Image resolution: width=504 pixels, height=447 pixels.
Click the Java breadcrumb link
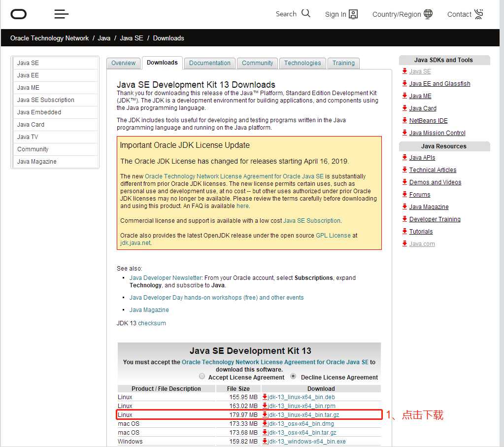pyautogui.click(x=104, y=38)
